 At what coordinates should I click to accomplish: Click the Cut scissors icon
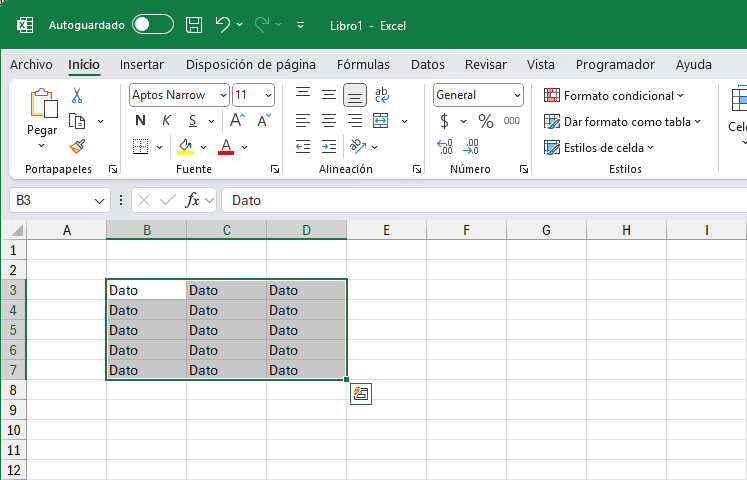click(77, 95)
